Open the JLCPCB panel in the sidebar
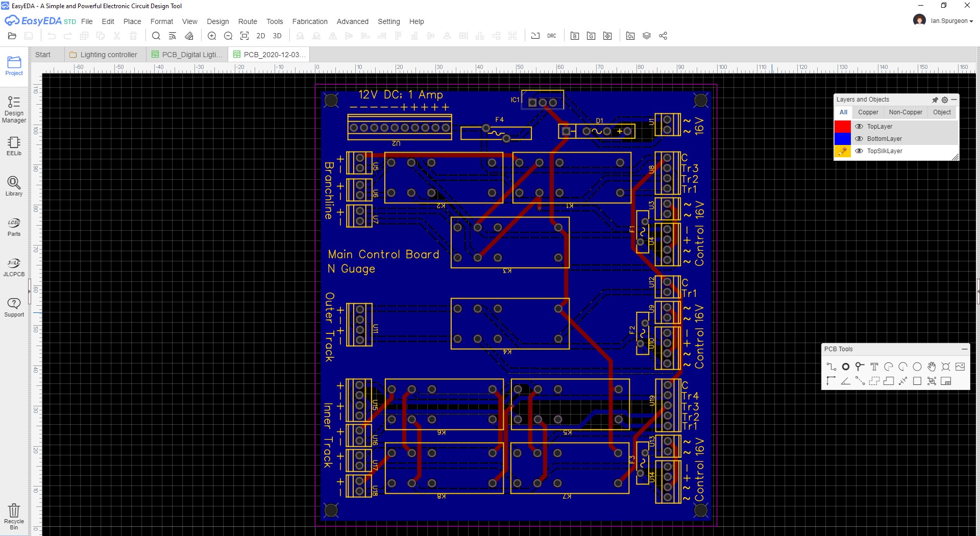The height and width of the screenshot is (536, 980). [x=14, y=266]
